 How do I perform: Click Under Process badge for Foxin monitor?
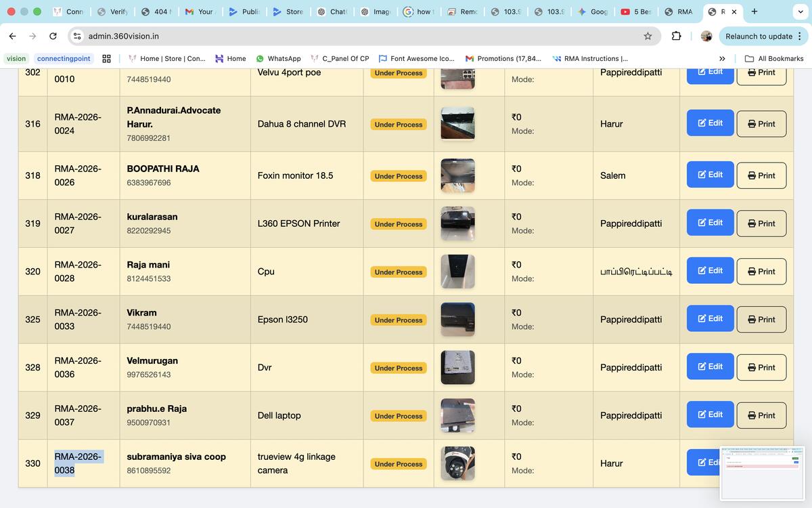point(399,176)
